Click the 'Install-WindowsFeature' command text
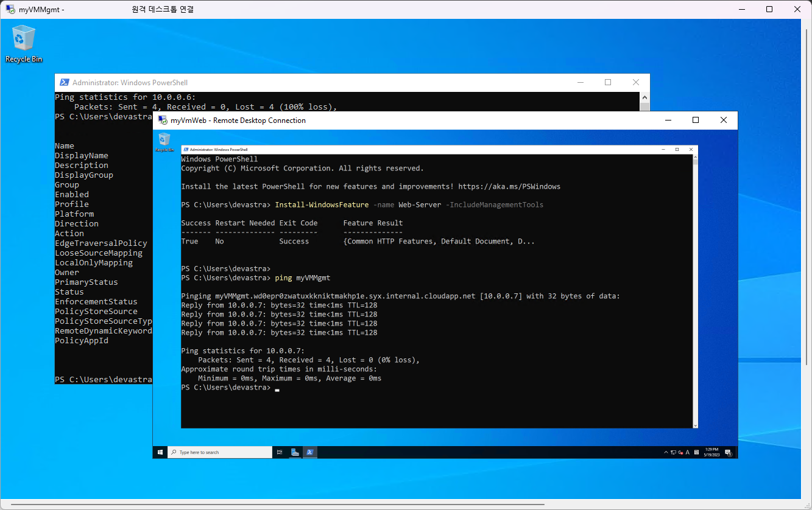Screen dimensions: 812x510 [322, 204]
